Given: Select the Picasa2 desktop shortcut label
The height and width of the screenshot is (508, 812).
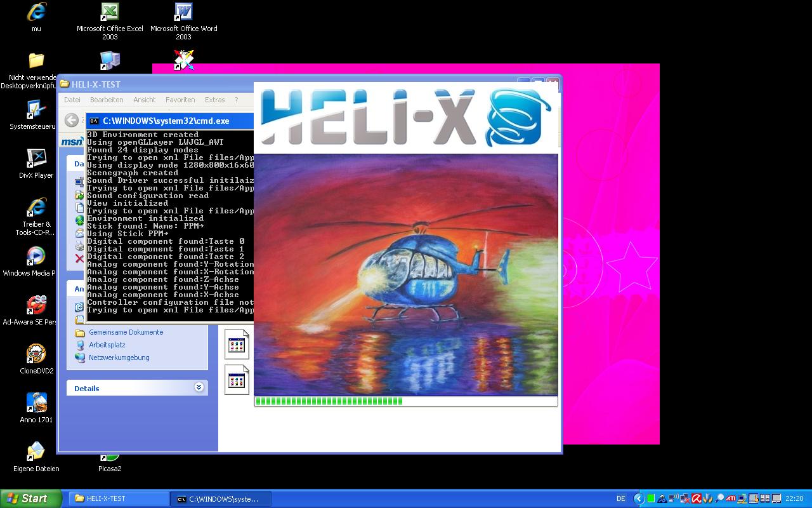Looking at the screenshot, I should pyautogui.click(x=110, y=469).
